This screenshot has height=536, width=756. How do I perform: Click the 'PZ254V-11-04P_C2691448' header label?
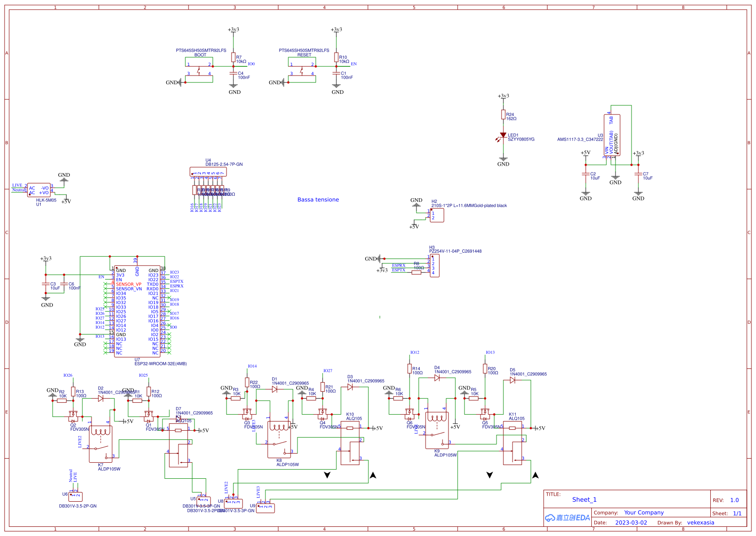pyautogui.click(x=455, y=251)
